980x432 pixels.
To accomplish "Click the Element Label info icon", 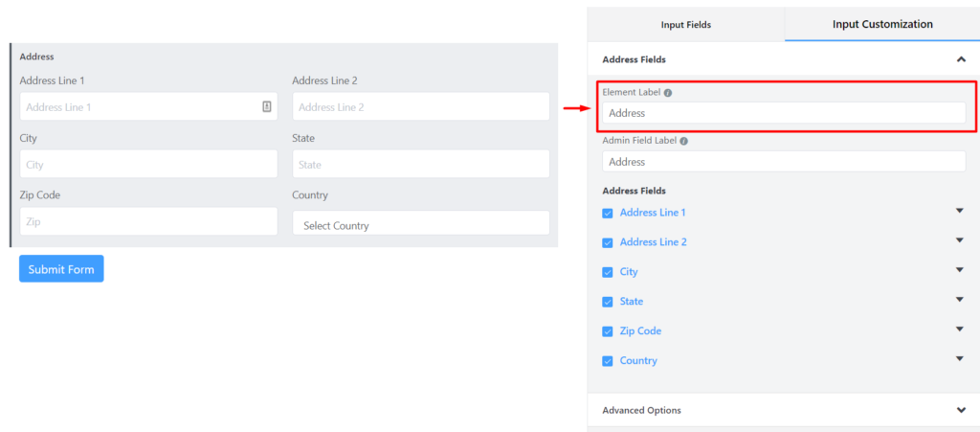I will (x=668, y=93).
